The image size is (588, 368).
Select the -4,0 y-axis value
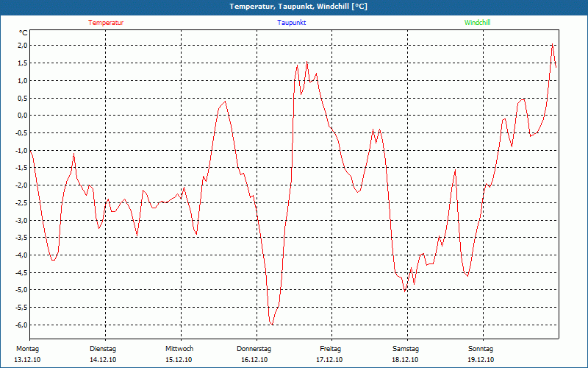(22, 255)
